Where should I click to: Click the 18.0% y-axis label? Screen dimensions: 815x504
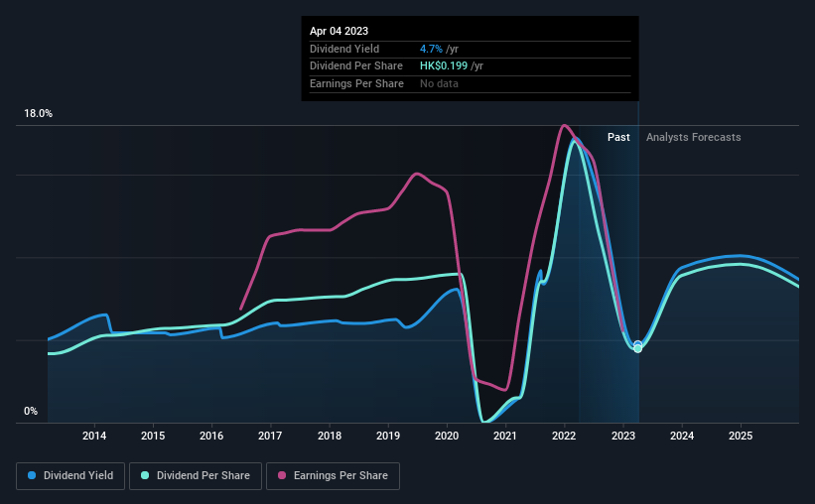pos(38,114)
